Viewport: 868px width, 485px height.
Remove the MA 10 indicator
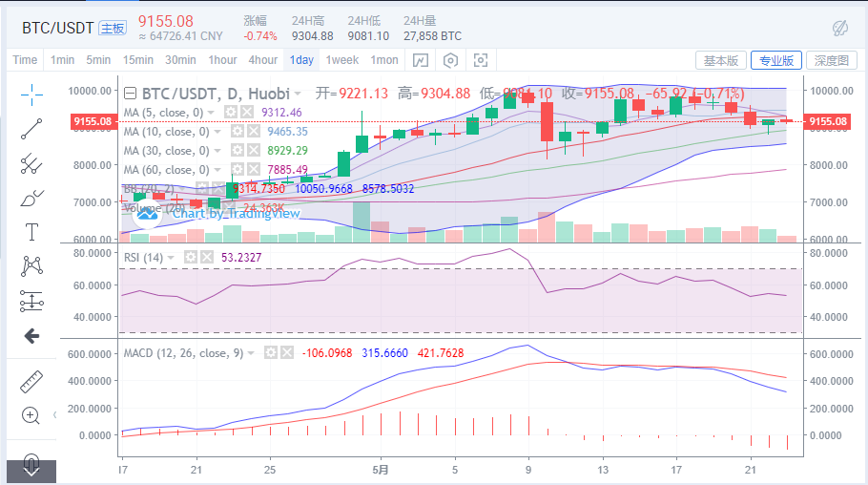(254, 132)
